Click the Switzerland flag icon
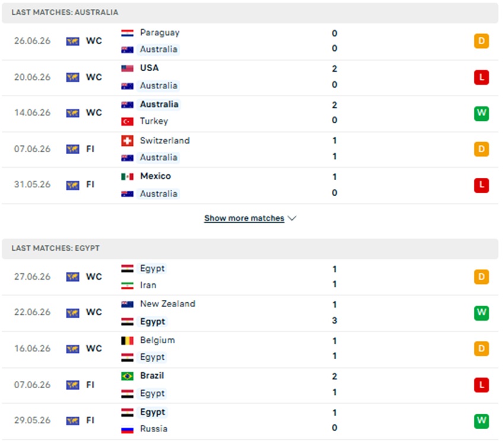Screen dimensions: 504x441 [127, 141]
